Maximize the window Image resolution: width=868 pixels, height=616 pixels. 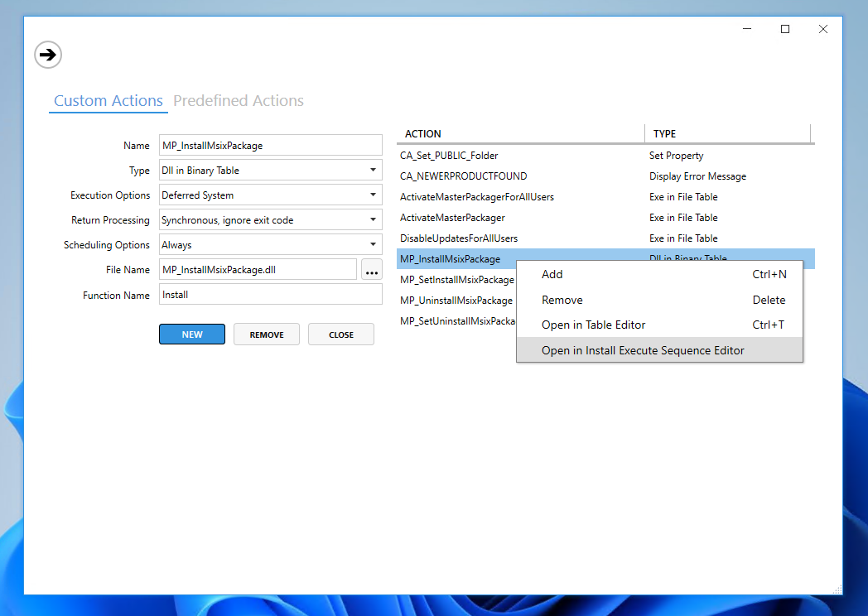pos(785,29)
